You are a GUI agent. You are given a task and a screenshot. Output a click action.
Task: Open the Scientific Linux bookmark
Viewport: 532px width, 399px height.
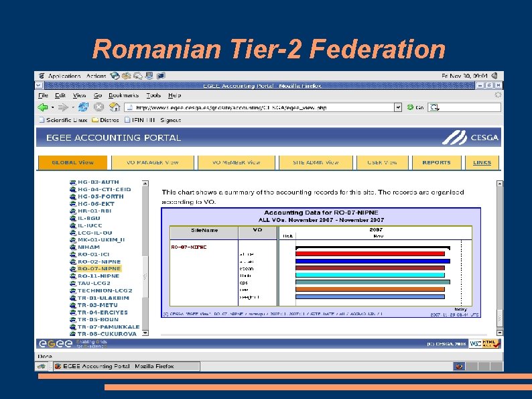tap(64, 120)
